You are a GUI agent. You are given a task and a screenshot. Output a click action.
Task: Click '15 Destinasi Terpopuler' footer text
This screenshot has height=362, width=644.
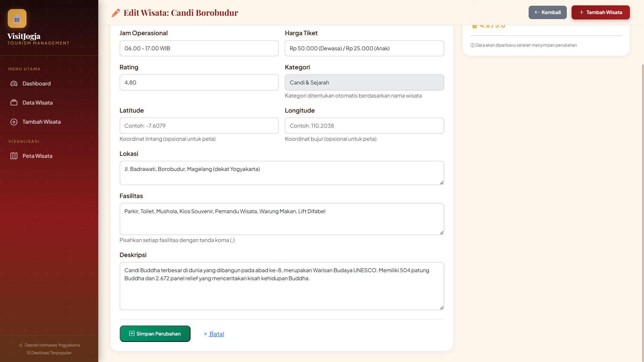point(49,353)
